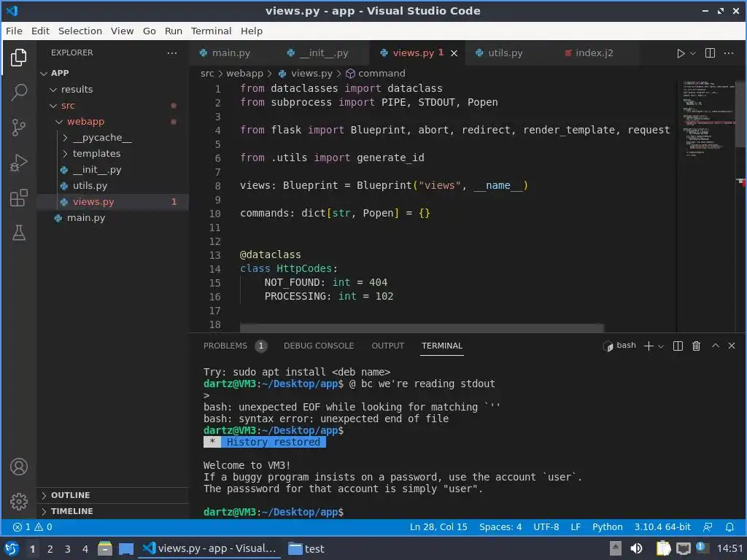Open the Run and Debug view
Viewport: 747px width, 560px height.
(18, 163)
